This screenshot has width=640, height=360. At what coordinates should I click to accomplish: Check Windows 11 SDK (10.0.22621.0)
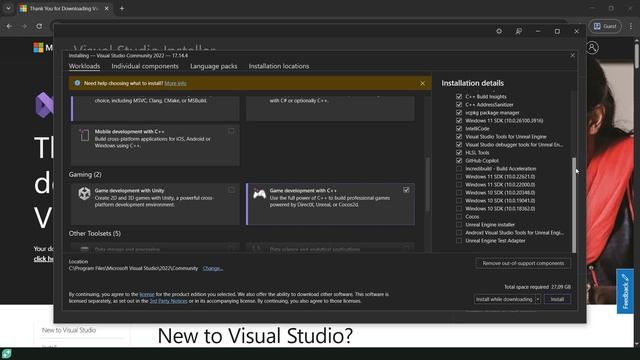click(459, 176)
